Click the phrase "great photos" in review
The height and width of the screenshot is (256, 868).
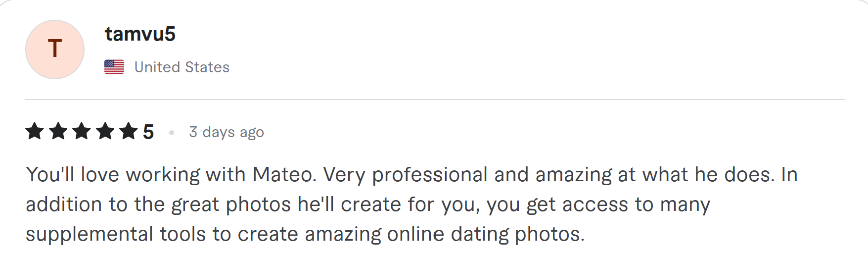point(231,205)
